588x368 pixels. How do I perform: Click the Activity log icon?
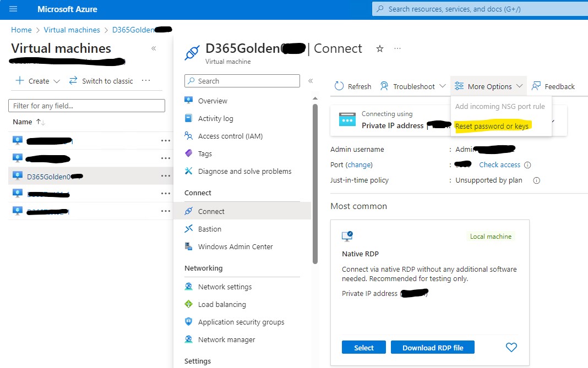(x=189, y=118)
